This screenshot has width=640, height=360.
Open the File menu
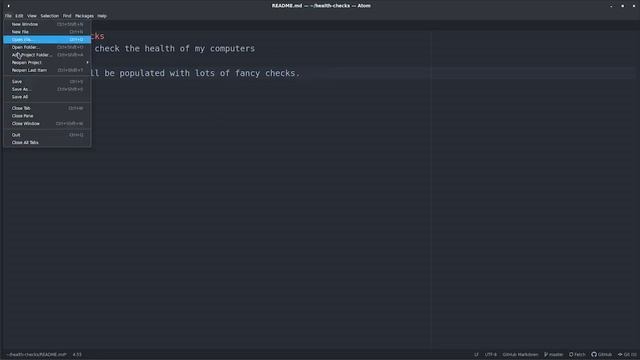click(8, 16)
